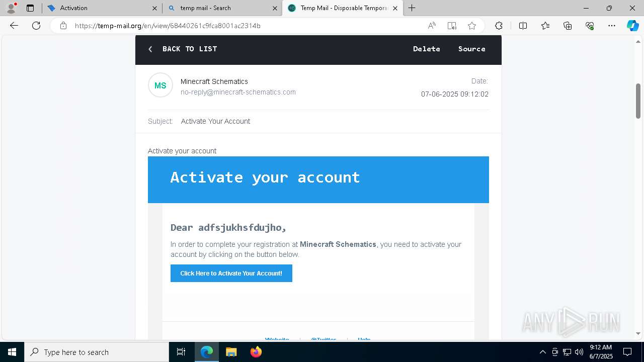This screenshot has width=644, height=362.
Task: Open the volume control icon
Action: pos(579,352)
